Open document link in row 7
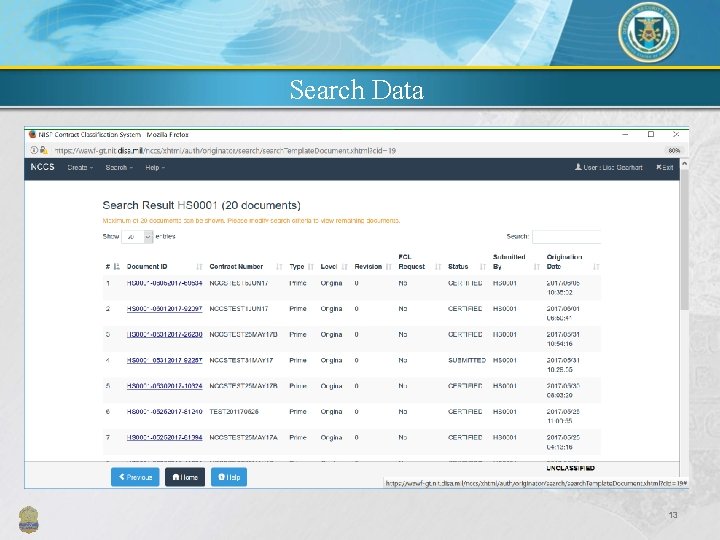 pos(164,438)
